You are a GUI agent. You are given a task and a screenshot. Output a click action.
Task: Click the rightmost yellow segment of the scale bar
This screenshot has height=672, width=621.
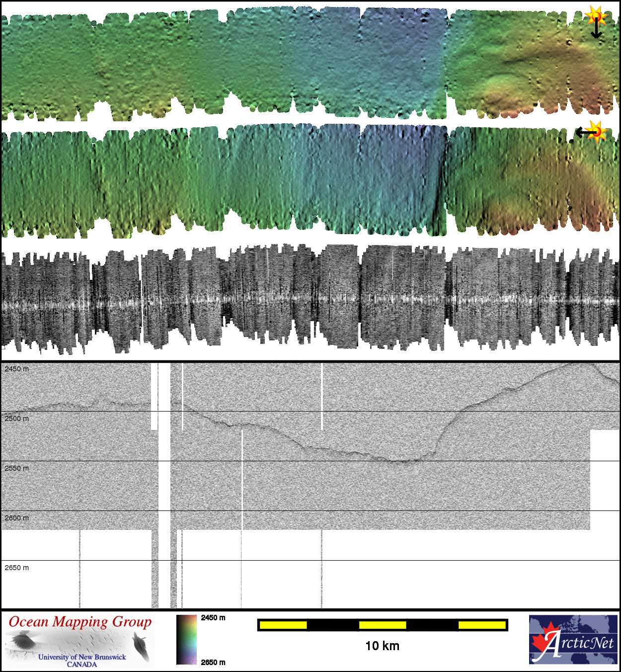pyautogui.click(x=481, y=625)
